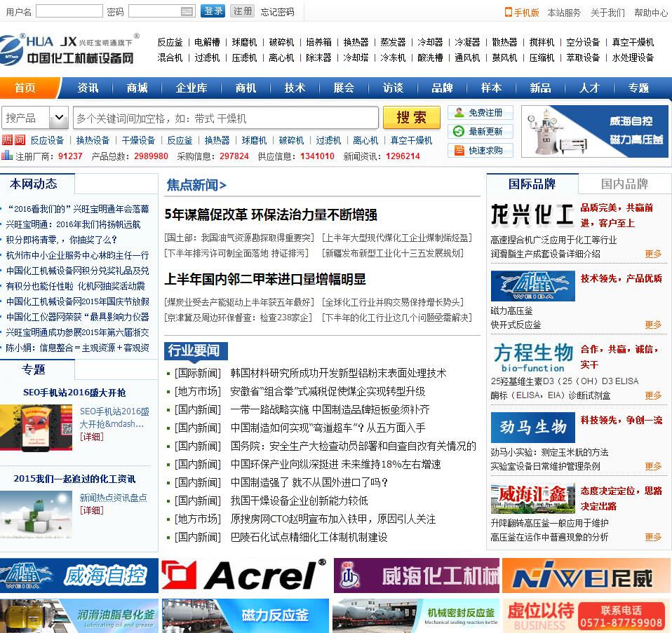This screenshot has height=633, width=672.
Task: Click the SEO手机站 phone thumbnail
Action: point(36,428)
